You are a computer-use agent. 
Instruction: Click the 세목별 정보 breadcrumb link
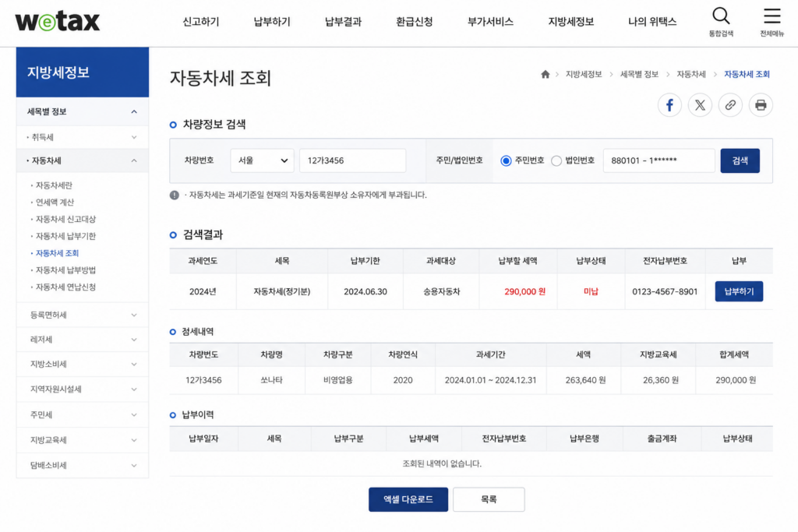[x=639, y=74]
